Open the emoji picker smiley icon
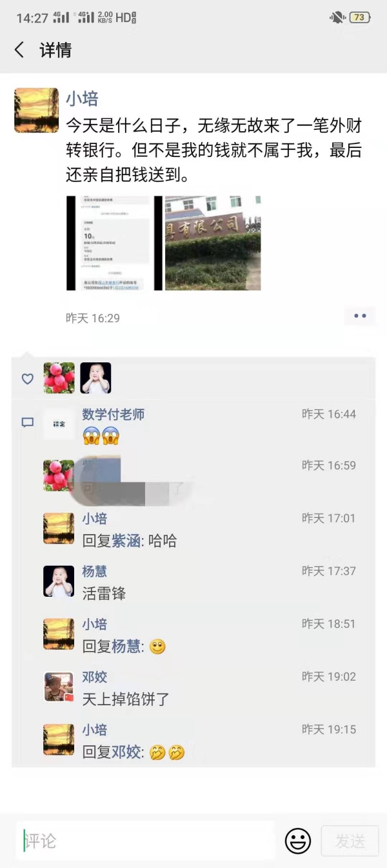The width and height of the screenshot is (387, 868). [x=298, y=841]
